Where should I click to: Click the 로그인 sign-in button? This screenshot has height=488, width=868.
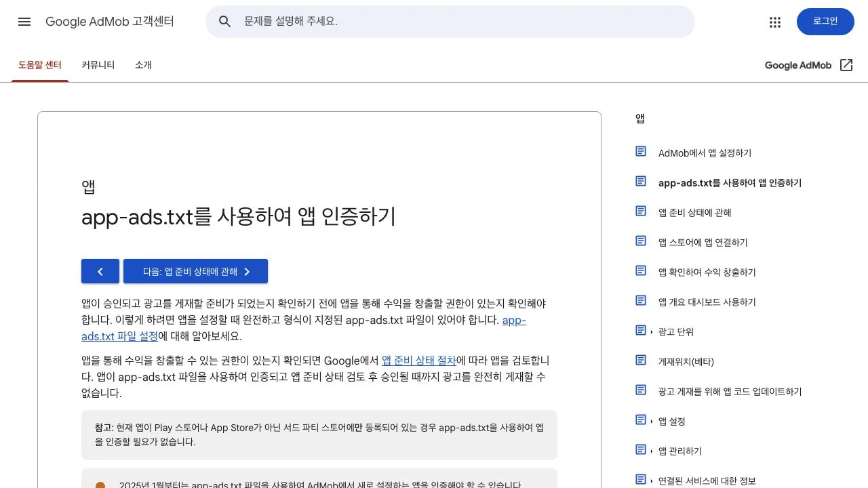point(825,22)
